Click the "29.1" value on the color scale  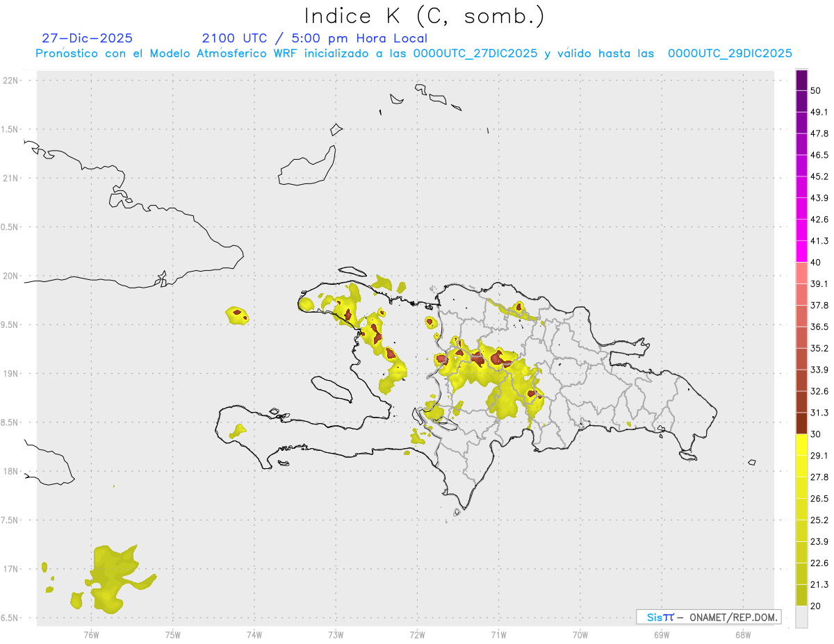tap(819, 456)
